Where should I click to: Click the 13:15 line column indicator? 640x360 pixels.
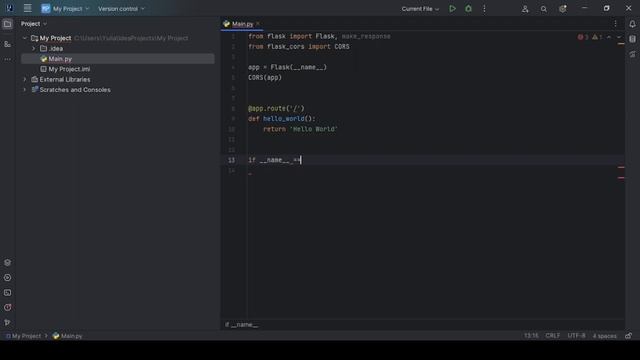[531, 336]
